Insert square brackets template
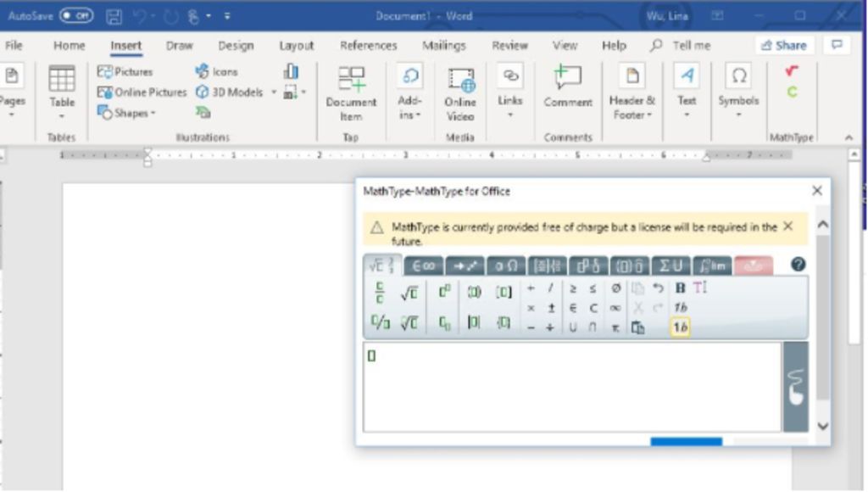This screenshot has width=868, height=492. click(504, 292)
